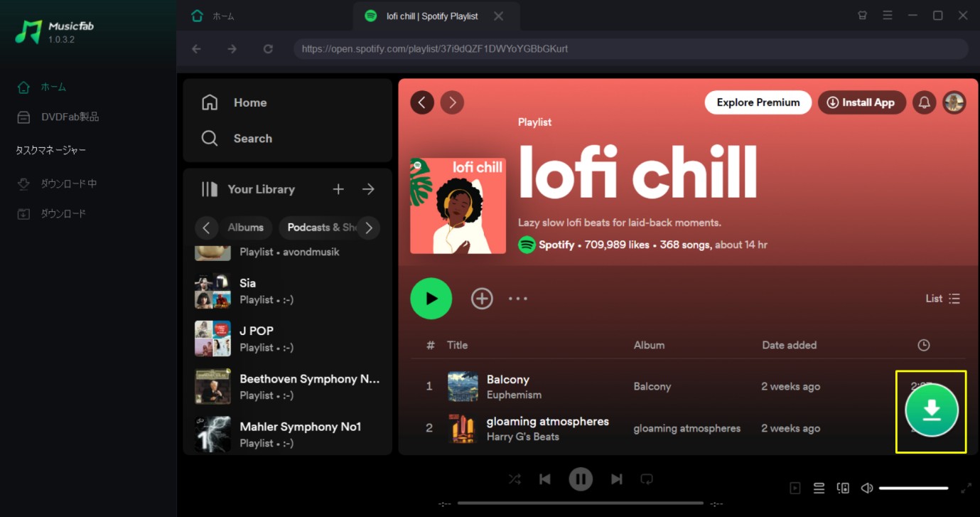Open the track title Balcony

click(507, 380)
